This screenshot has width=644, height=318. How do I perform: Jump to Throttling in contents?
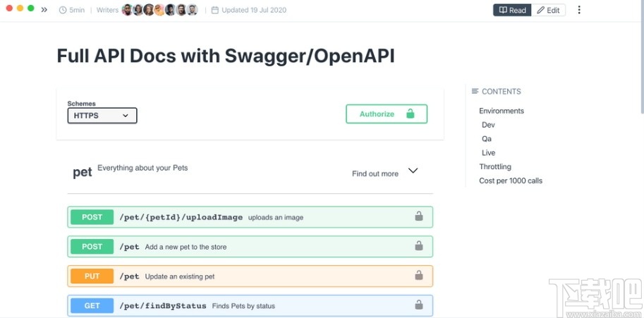pos(494,166)
